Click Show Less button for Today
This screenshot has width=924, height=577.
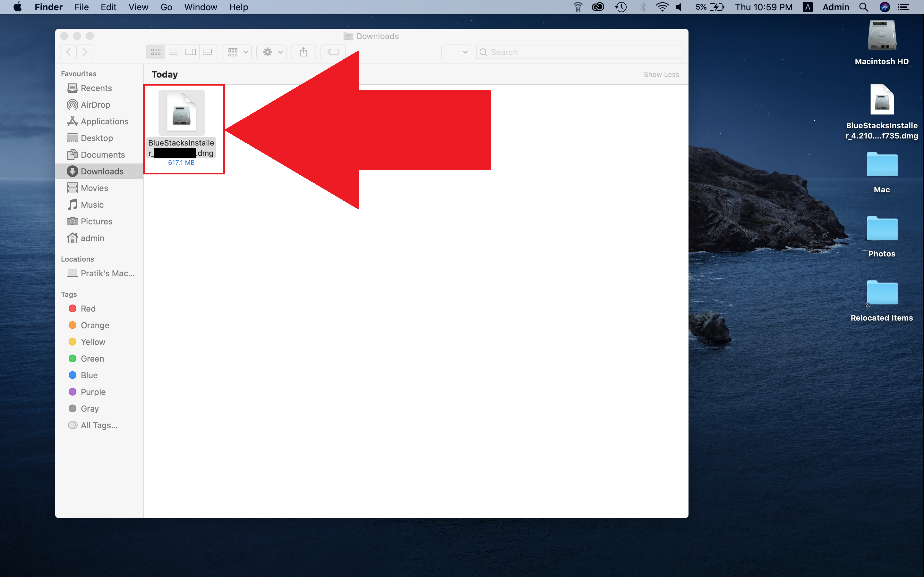click(x=661, y=74)
